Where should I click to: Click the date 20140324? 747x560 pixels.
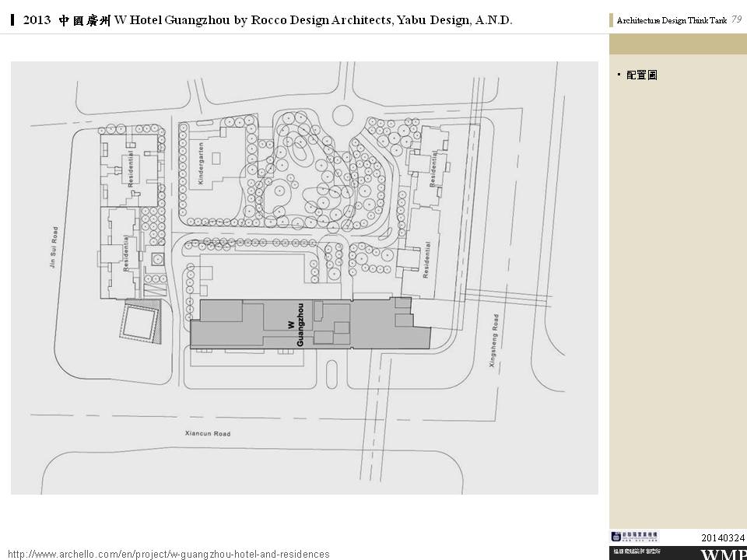point(723,537)
